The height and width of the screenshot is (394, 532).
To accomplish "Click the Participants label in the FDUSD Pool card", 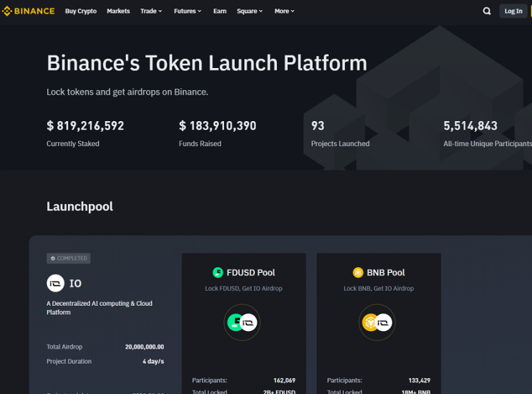I will pos(210,380).
